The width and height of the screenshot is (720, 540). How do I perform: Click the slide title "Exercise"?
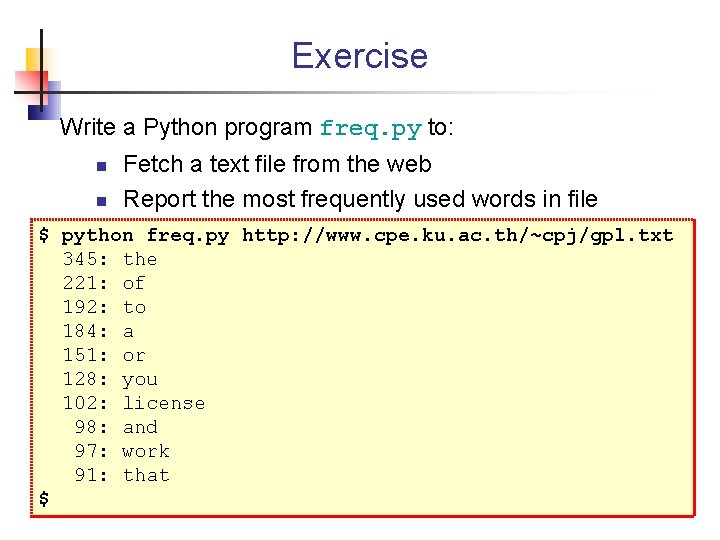[x=359, y=56]
